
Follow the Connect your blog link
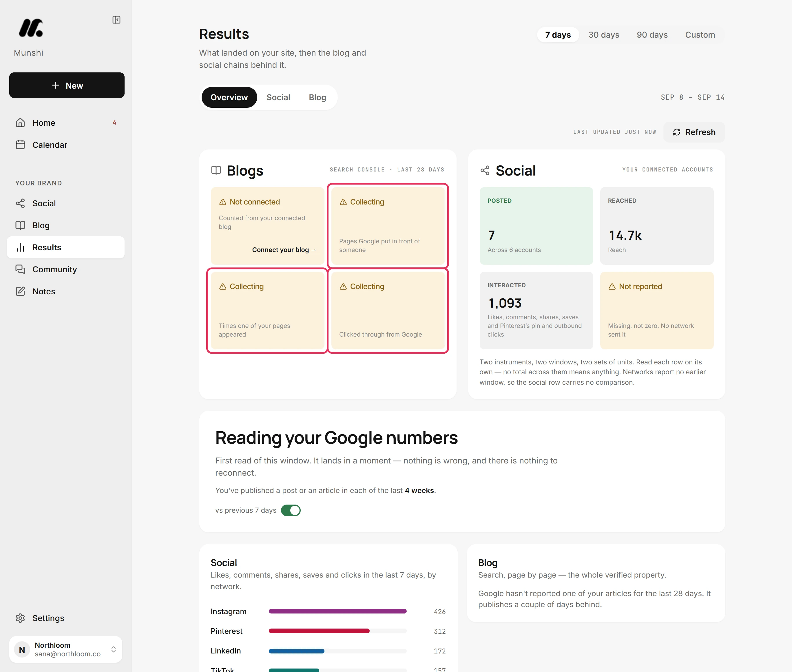click(x=284, y=250)
